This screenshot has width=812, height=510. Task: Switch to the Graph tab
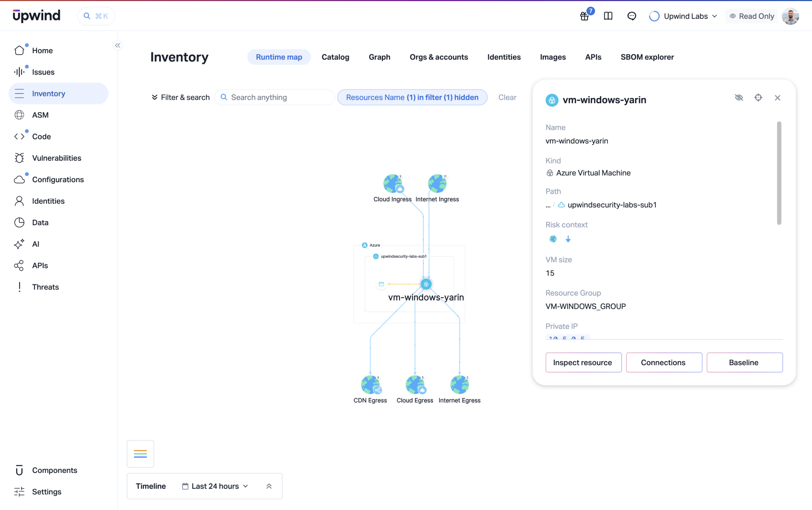coord(379,57)
